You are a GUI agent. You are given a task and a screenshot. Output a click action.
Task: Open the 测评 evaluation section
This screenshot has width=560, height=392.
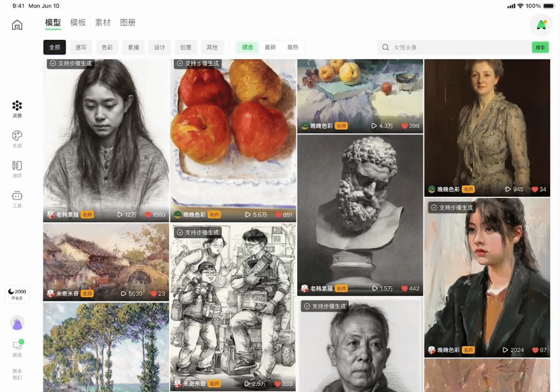pyautogui.click(x=17, y=169)
